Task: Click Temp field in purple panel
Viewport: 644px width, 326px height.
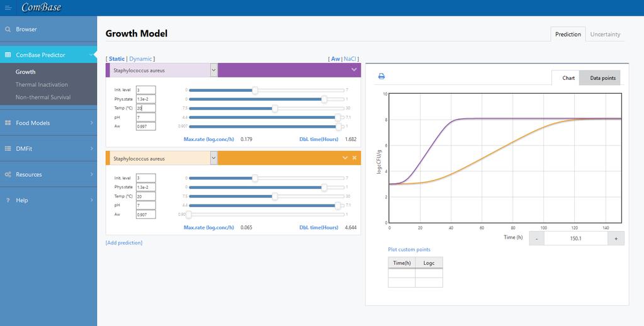Action: (x=146, y=108)
